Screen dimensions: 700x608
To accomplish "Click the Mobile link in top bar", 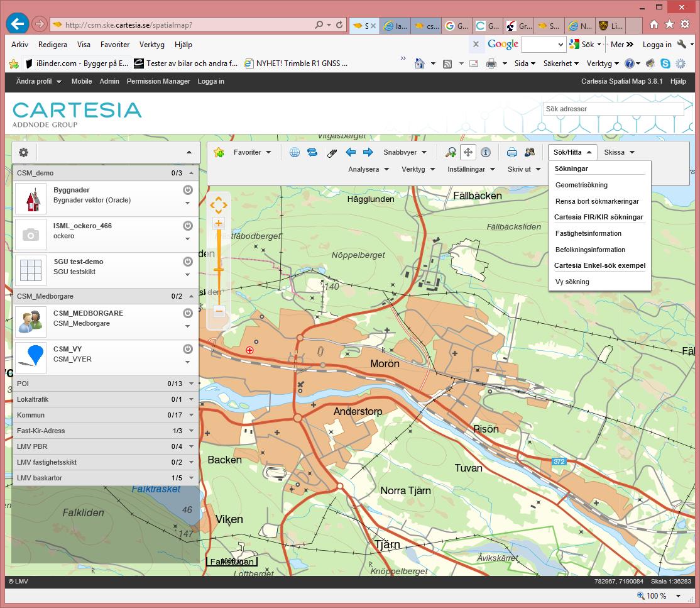I will 82,81.
